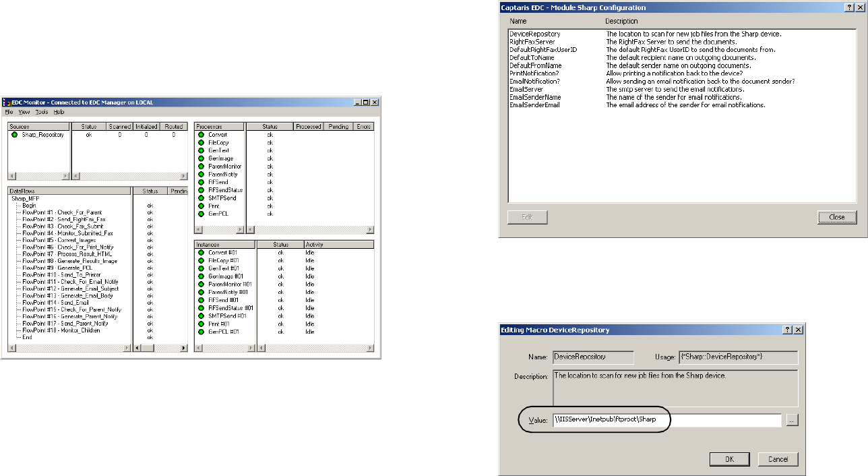Image resolution: width=868 pixels, height=476 pixels.
Task: Click the RFSend processor's green status icon
Action: [x=201, y=182]
